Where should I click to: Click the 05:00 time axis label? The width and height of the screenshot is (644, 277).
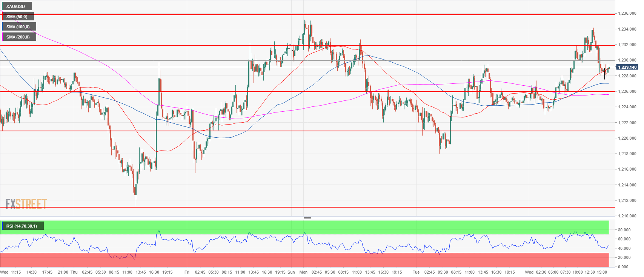point(553,272)
